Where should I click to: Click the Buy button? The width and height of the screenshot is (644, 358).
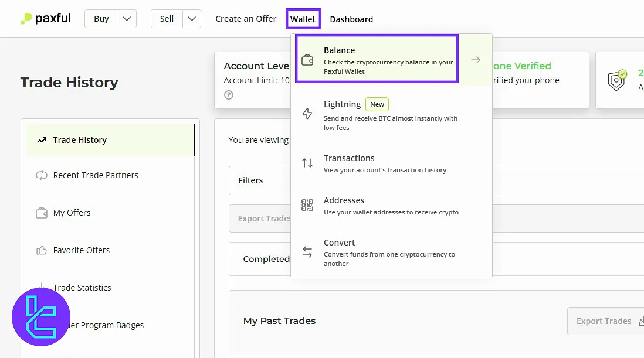tap(101, 19)
